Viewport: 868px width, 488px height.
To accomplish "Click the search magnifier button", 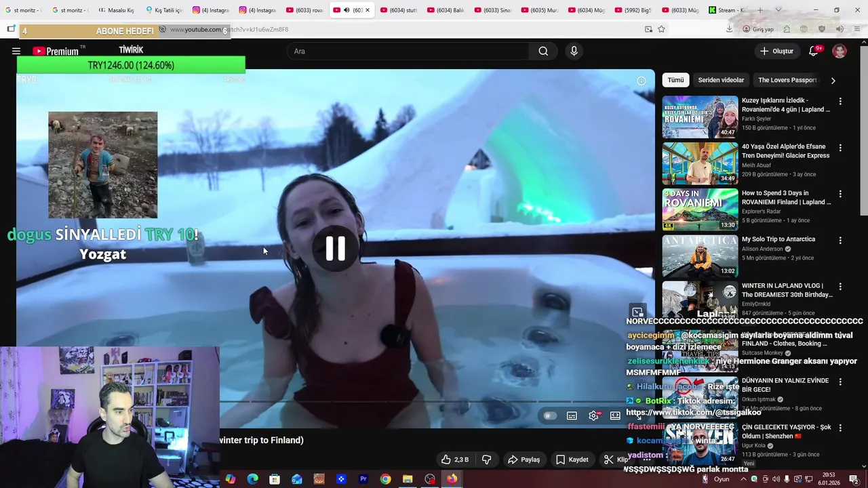I will click(543, 51).
